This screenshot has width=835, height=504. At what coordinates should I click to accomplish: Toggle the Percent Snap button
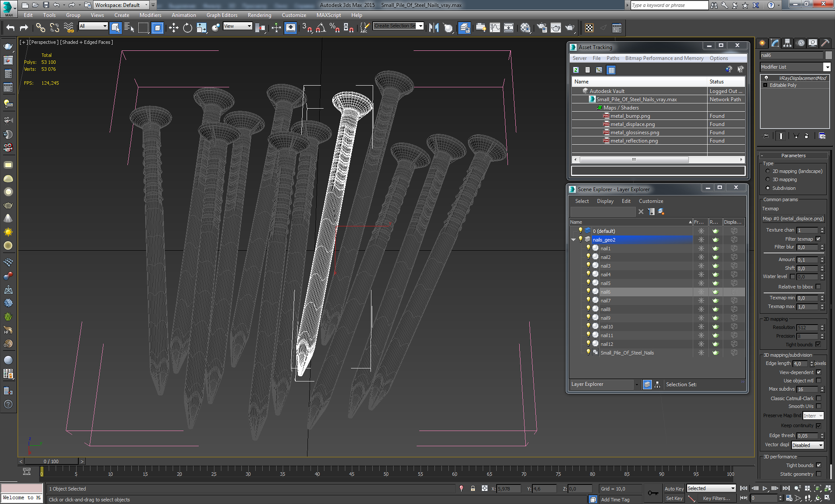coord(334,28)
